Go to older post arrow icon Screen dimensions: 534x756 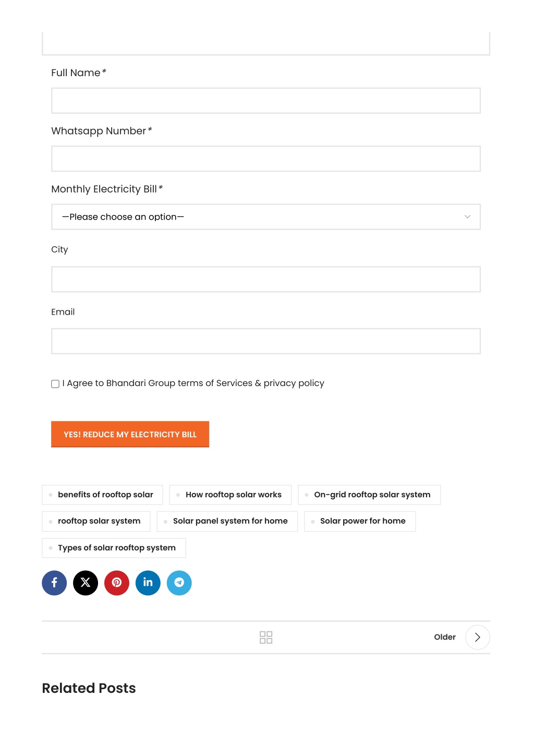pyautogui.click(x=477, y=637)
